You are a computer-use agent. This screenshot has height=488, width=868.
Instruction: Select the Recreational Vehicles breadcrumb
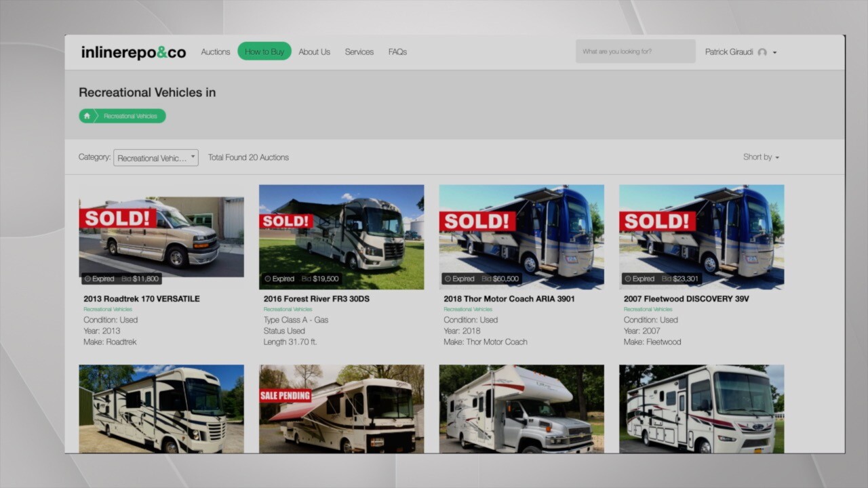tap(130, 116)
